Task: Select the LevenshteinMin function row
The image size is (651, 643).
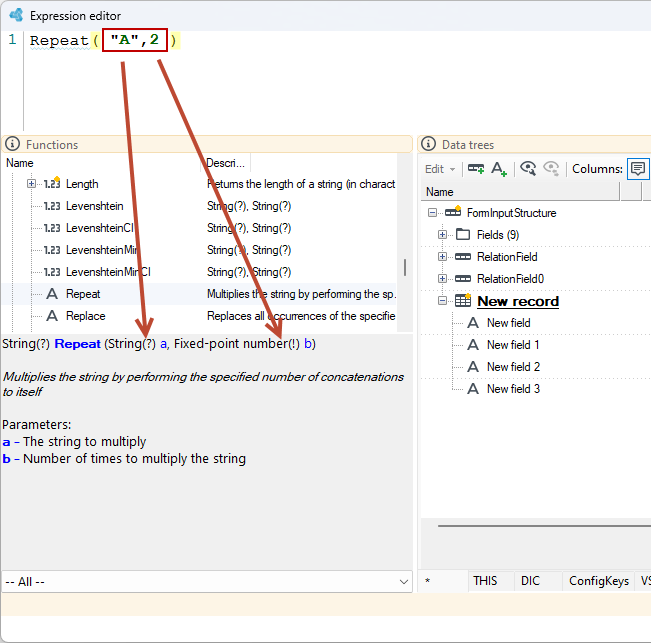Action: coord(102,250)
